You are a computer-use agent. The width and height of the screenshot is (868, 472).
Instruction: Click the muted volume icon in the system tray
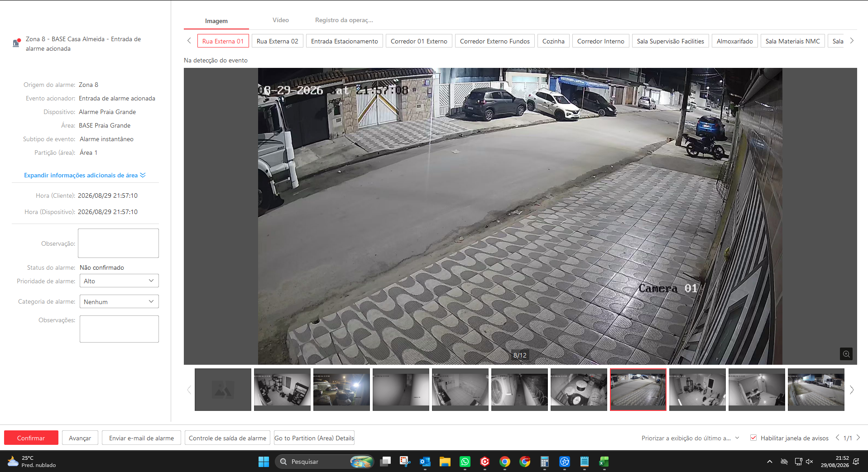[x=810, y=462]
